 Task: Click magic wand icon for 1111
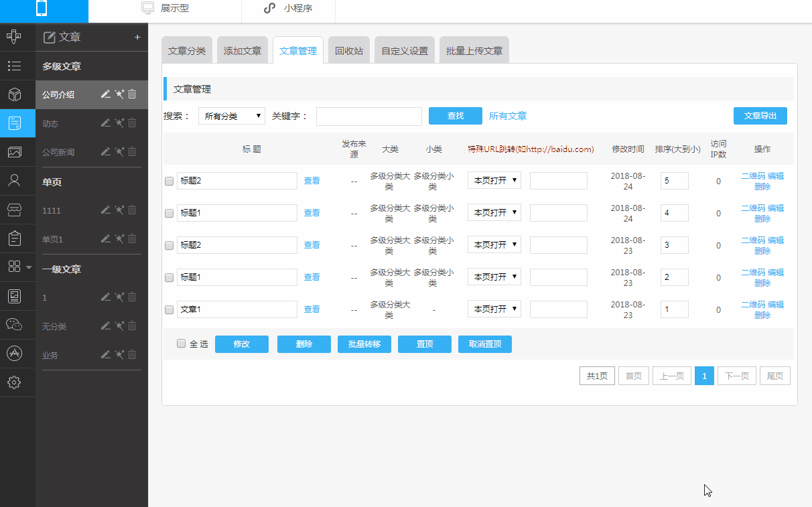pyautogui.click(x=119, y=210)
